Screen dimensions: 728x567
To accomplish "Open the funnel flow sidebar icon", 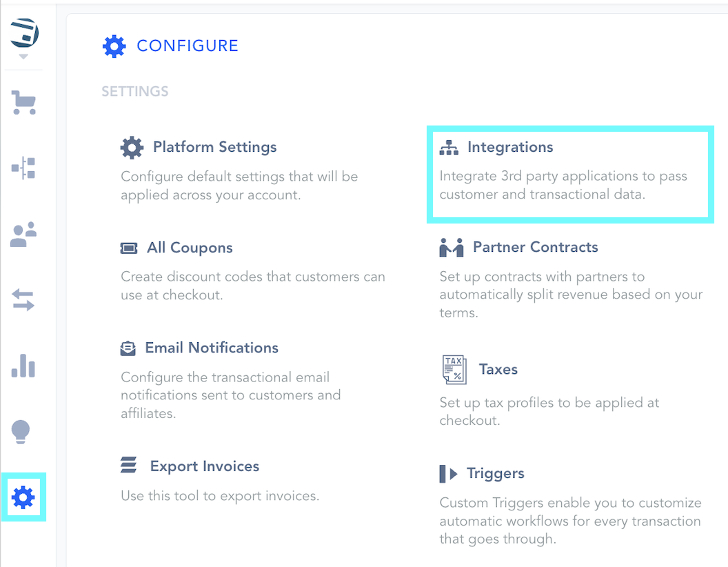I will point(23,168).
